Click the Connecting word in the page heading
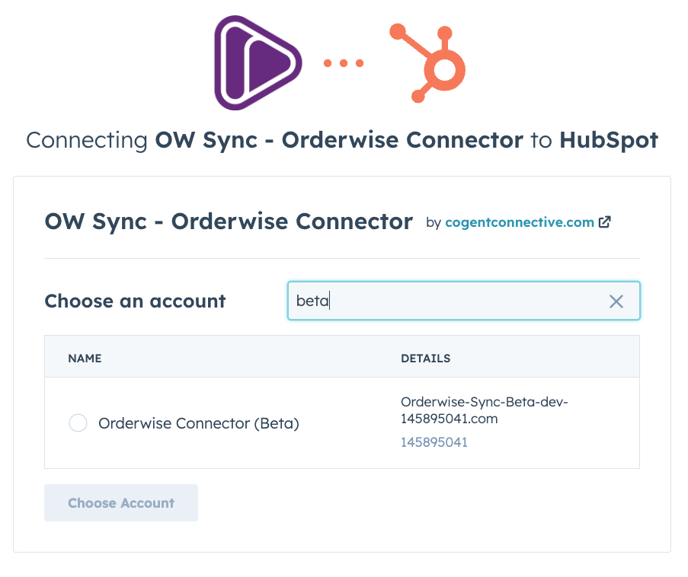Screen dimensions: 688x577 point(87,141)
